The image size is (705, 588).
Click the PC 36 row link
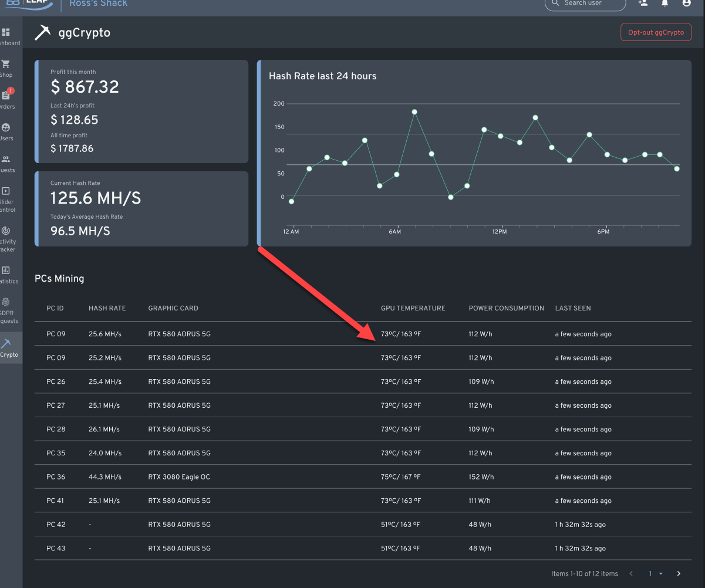[x=55, y=477]
